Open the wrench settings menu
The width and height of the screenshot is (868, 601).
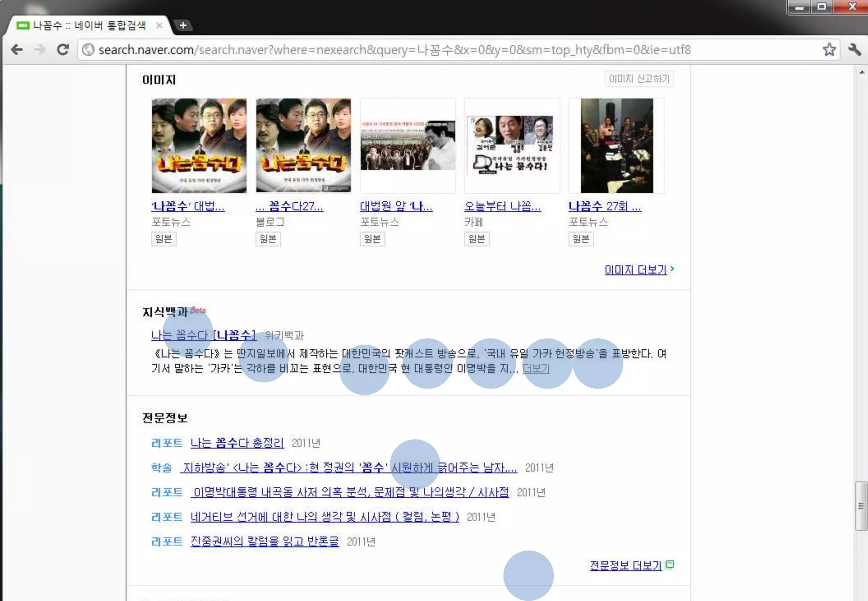[x=854, y=50]
